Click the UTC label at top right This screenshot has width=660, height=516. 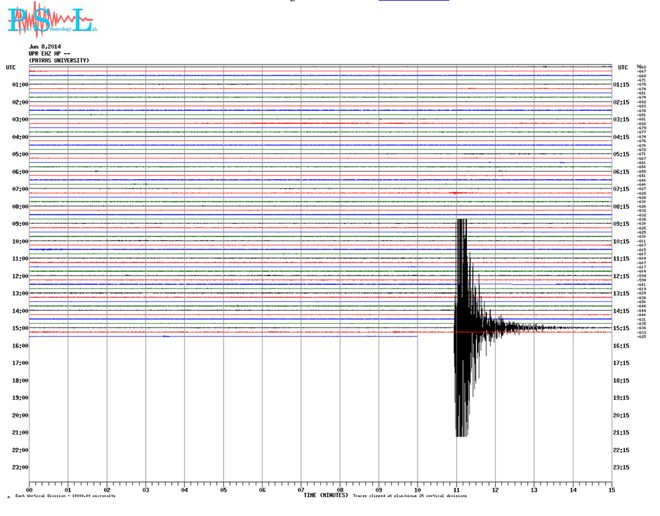click(x=623, y=68)
